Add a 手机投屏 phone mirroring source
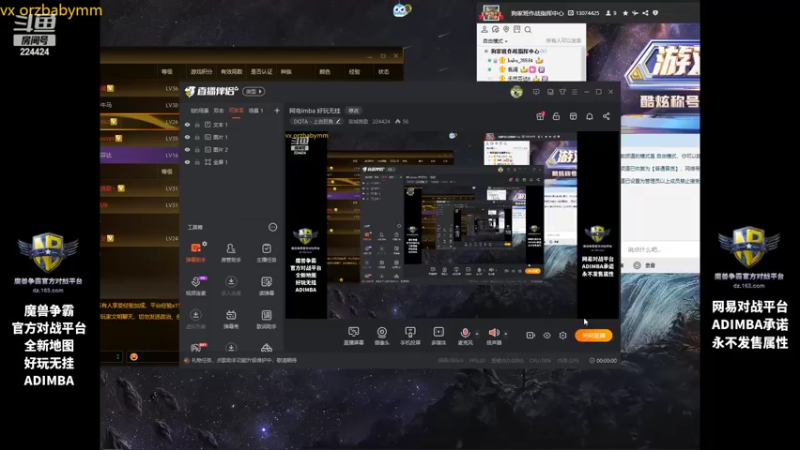Viewport: 800px width, 450px height. pyautogui.click(x=410, y=336)
